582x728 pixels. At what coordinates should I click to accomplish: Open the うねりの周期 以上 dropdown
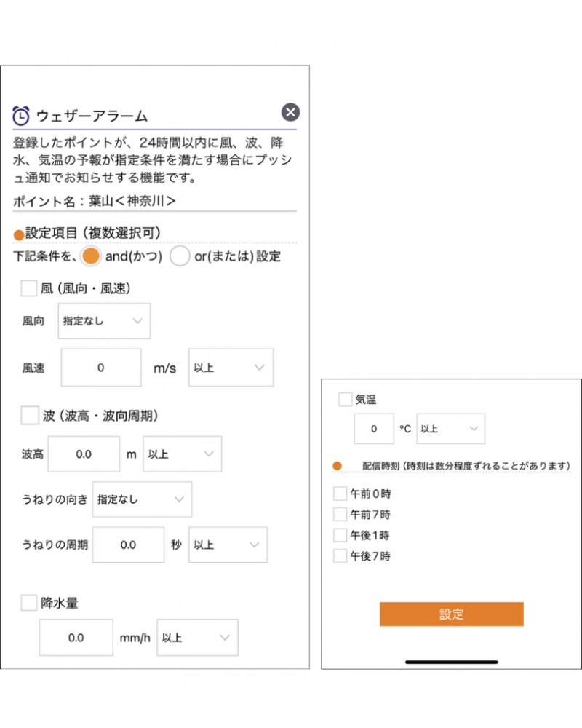pyautogui.click(x=228, y=545)
